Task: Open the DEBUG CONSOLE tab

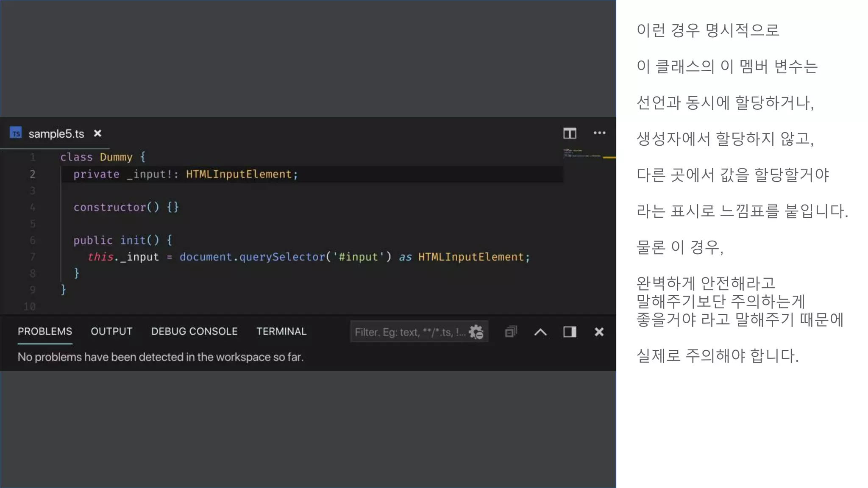Action: tap(195, 331)
